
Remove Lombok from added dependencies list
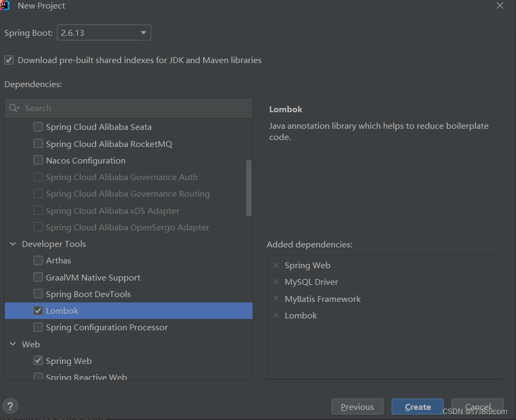[276, 315]
